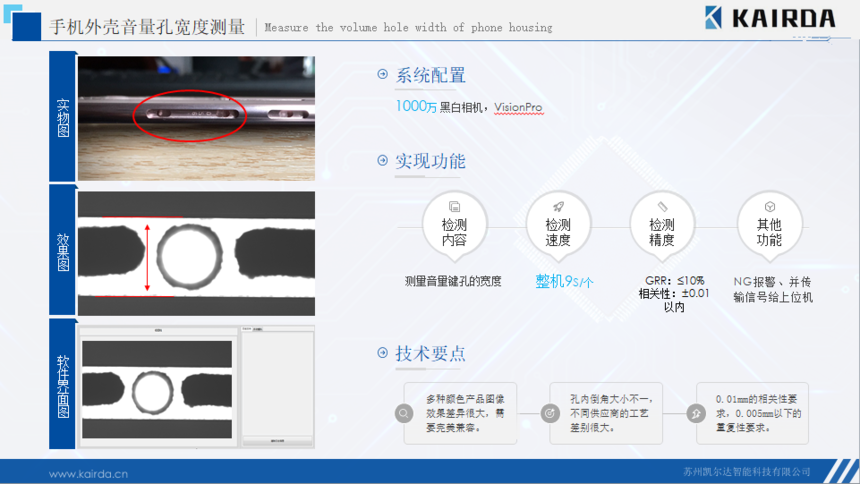Open the software interface screenshot thumbnail
The height and width of the screenshot is (484, 860).
196,387
